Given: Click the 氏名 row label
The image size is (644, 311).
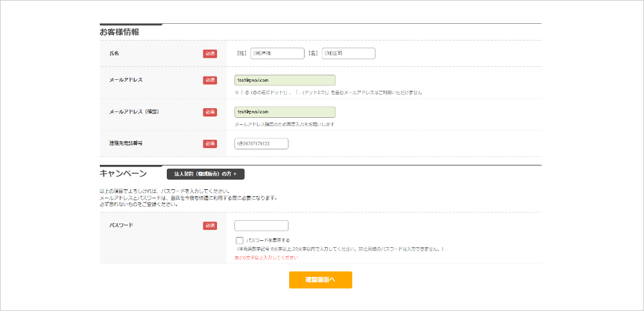Looking at the screenshot, I should [x=114, y=53].
